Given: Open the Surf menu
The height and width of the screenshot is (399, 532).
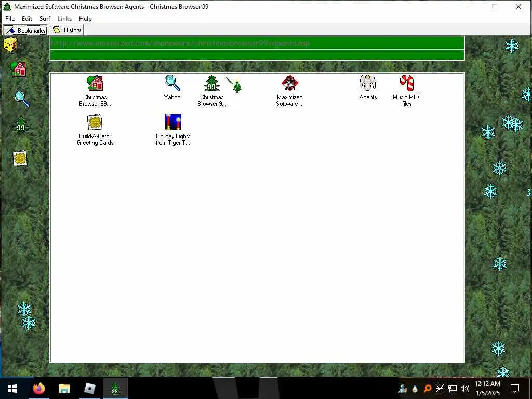Looking at the screenshot, I should (45, 19).
